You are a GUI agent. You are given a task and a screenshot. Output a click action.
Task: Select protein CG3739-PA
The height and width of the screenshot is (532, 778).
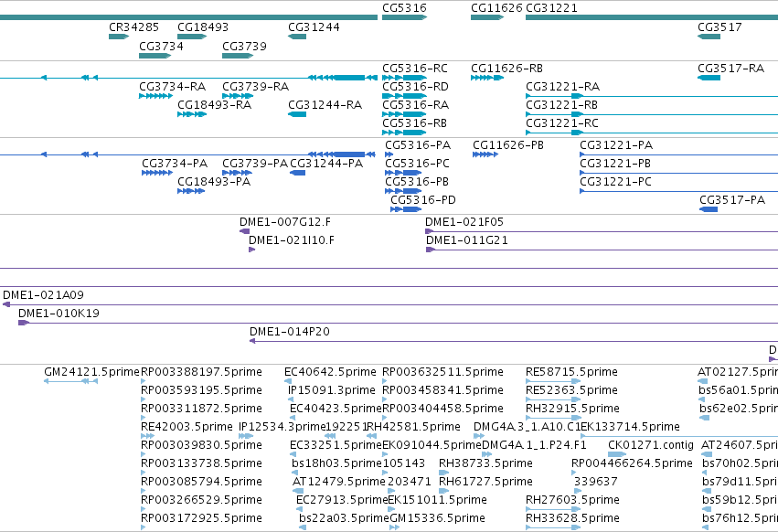click(x=238, y=173)
